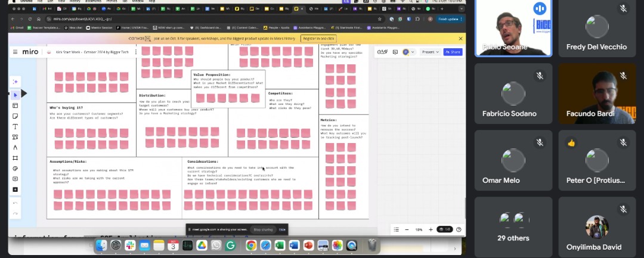This screenshot has height=258, width=644.
Task: Select Onyilimba David participant tile
Action: pos(597,227)
